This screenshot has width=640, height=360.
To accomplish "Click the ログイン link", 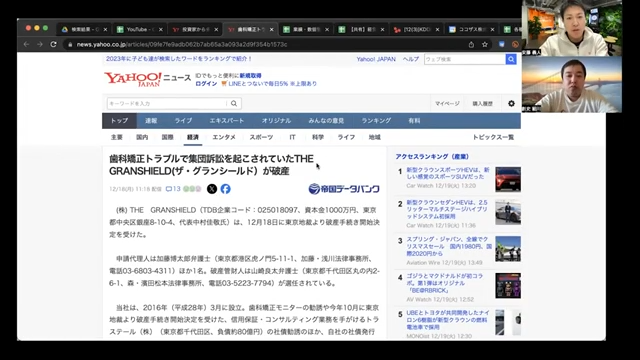I will click(206, 84).
